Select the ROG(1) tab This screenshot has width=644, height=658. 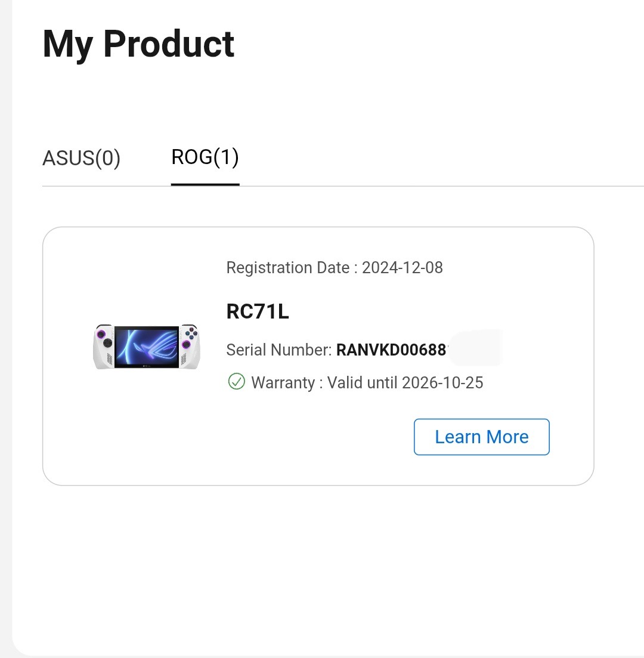(x=205, y=157)
